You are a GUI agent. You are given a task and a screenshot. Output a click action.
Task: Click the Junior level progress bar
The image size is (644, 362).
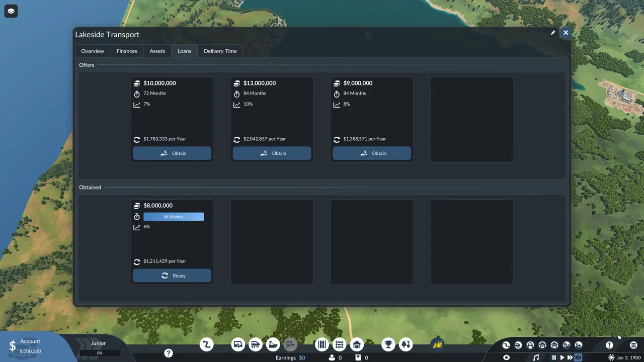[100, 353]
